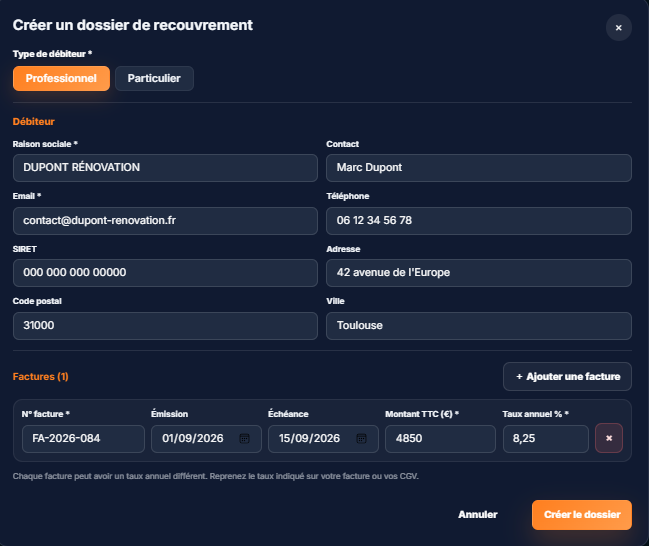649x546 pixels.
Task: Open the Échéance date calendar picker
Action: pyautogui.click(x=361, y=438)
